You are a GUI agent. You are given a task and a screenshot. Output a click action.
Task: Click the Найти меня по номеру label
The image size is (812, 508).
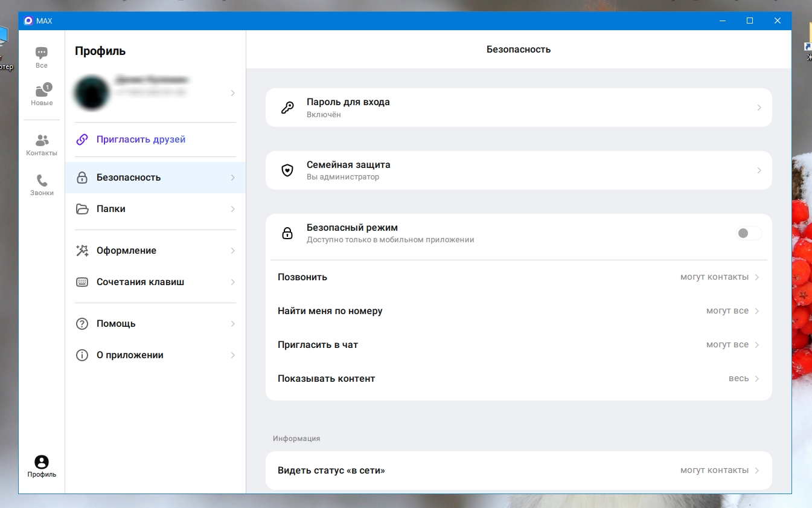pos(330,311)
